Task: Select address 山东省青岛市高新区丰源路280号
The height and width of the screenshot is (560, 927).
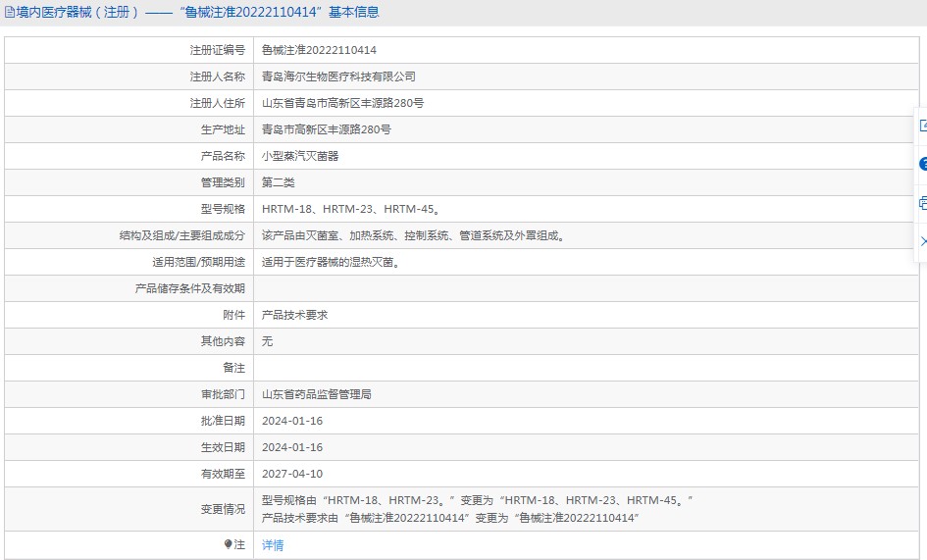Action: coord(342,104)
